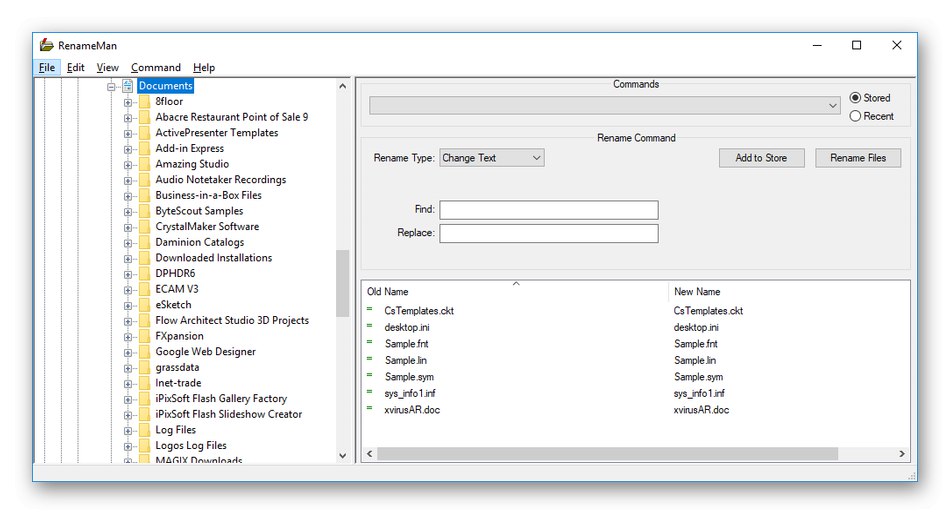Click status icon beside Sample.sym
This screenshot has height=514, width=950.
point(369,375)
